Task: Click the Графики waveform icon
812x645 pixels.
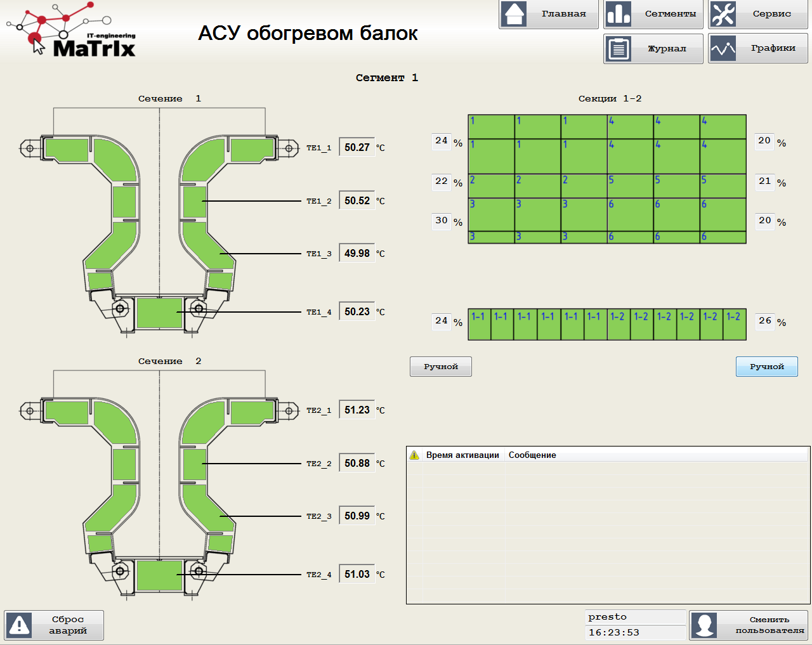Action: click(x=723, y=49)
